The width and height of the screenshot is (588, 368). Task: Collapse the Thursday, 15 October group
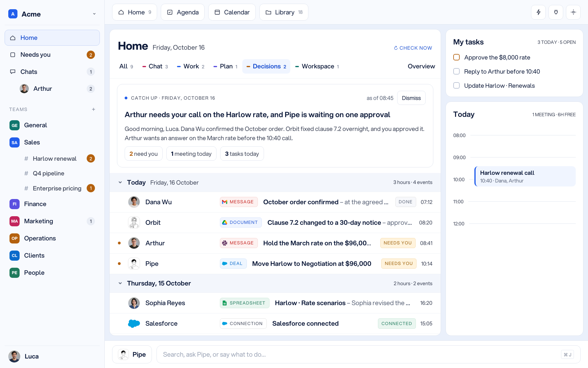point(120,283)
